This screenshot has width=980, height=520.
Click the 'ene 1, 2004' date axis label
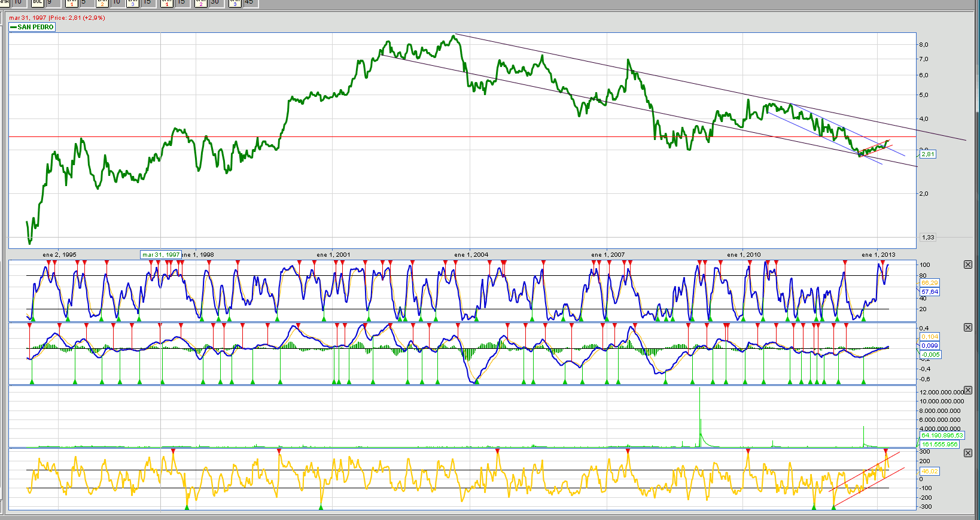pos(471,255)
